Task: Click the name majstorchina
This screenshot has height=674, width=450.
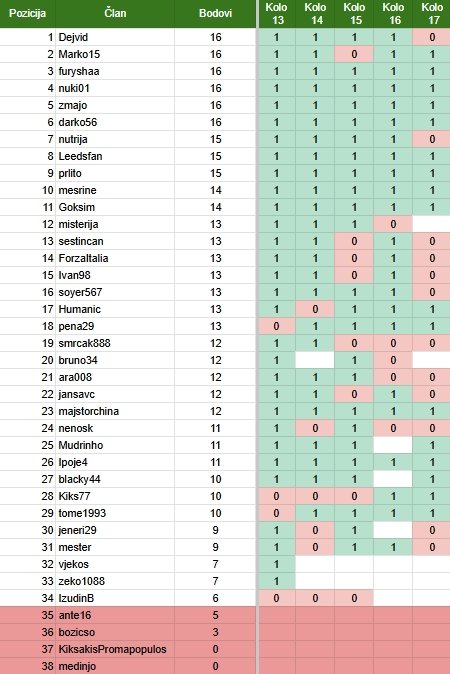Action: tap(89, 411)
